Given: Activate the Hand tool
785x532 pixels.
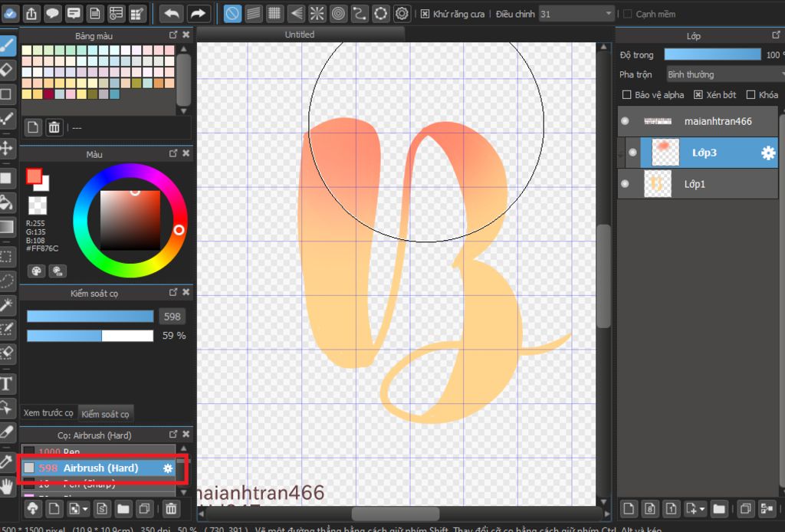Looking at the screenshot, I should [6, 486].
